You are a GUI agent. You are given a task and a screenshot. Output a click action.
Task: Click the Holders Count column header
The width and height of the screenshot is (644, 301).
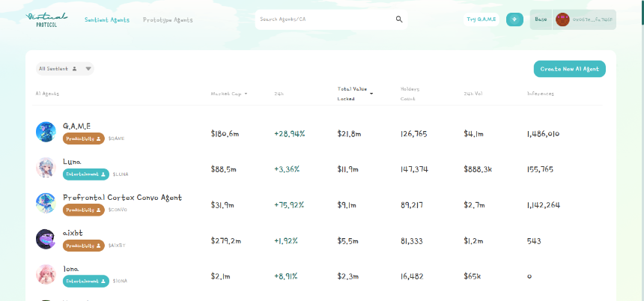pos(410,94)
